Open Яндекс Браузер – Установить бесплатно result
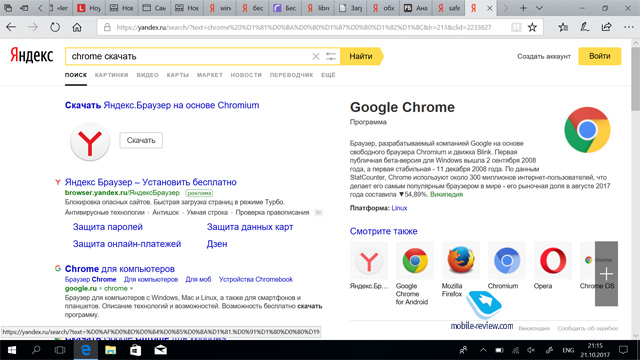Screen dimensions: 640x360 pos(151,182)
